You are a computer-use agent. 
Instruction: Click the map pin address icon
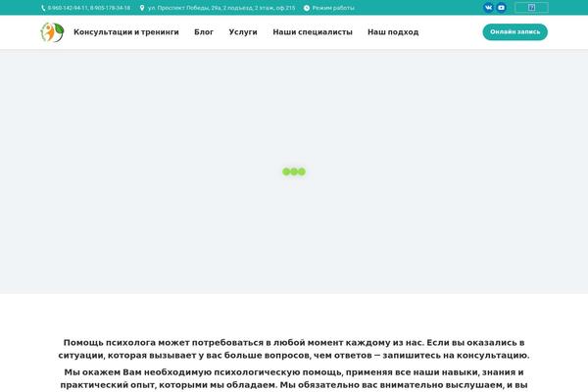point(142,8)
